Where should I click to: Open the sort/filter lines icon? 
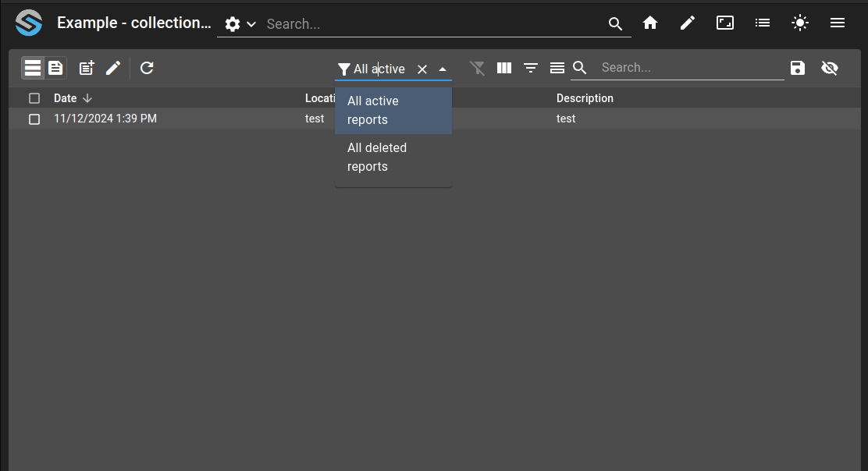point(531,68)
